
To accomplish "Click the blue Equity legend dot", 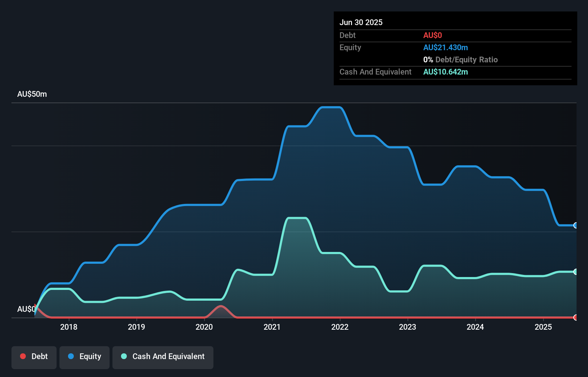I will [x=71, y=356].
